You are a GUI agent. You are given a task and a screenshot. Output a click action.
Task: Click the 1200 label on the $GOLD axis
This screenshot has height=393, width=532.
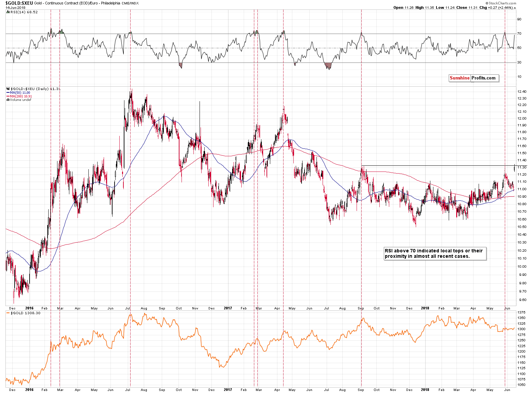[x=521, y=352]
